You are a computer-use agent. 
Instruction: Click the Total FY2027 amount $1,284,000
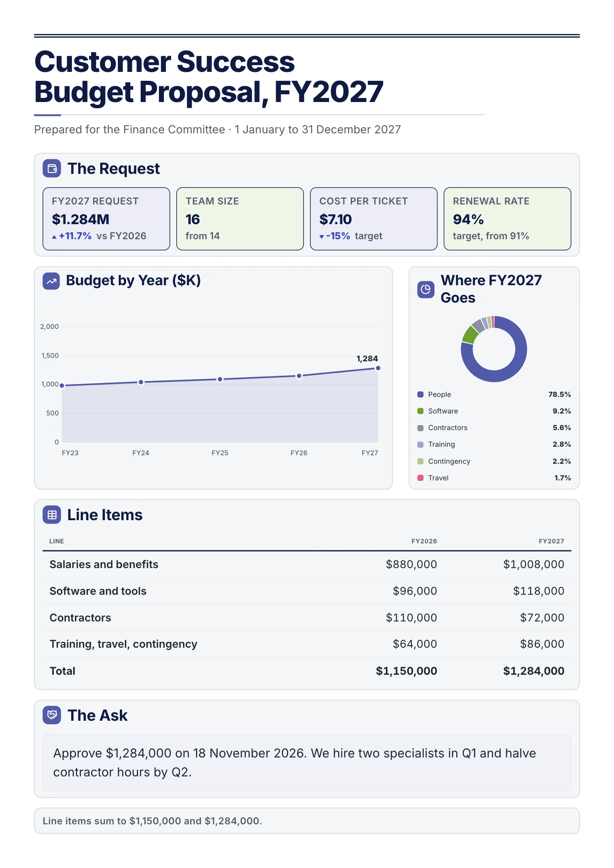pos(534,671)
